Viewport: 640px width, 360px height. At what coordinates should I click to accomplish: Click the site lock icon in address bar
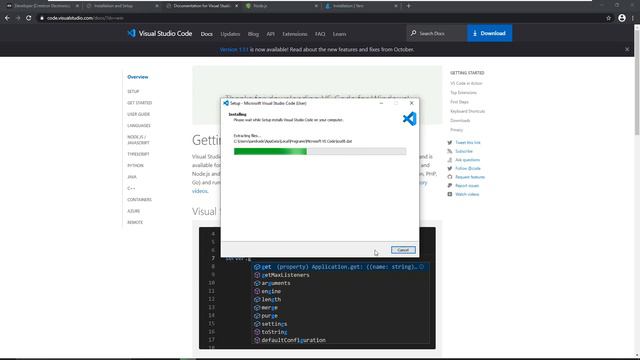42,18
